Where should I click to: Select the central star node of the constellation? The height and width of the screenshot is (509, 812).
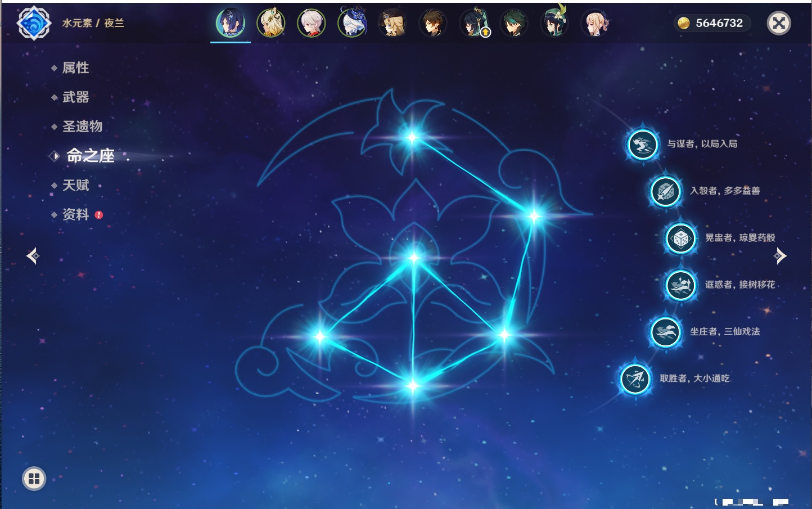(414, 258)
